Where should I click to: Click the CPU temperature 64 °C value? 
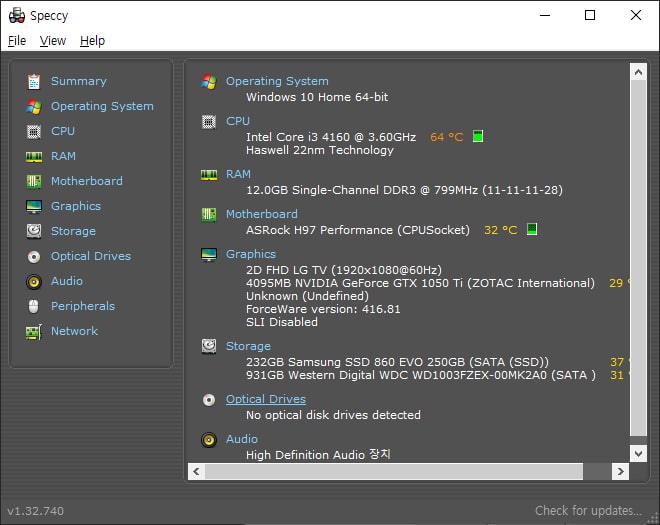(x=446, y=137)
